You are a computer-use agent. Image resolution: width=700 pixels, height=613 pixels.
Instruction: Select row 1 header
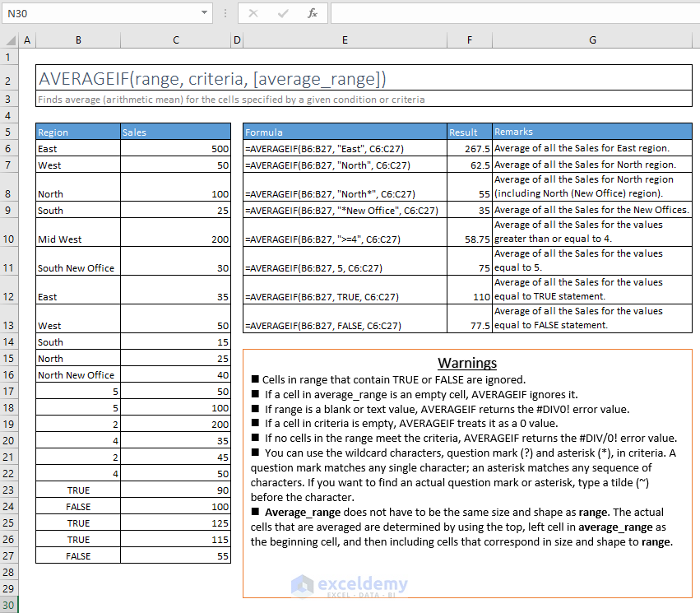(x=9, y=57)
